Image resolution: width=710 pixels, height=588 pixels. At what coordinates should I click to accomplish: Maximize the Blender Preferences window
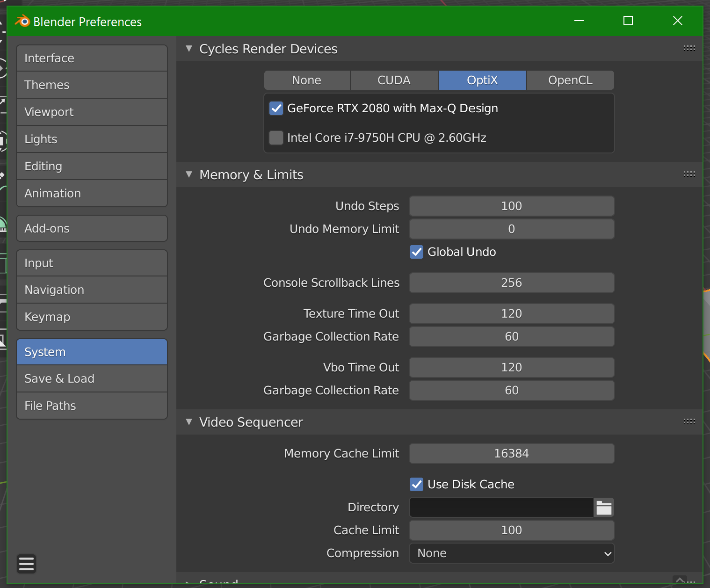click(628, 21)
